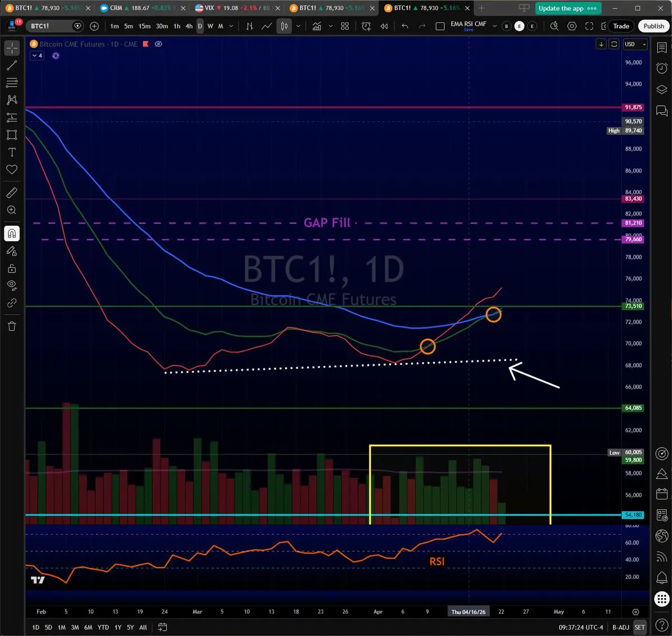The width and height of the screenshot is (672, 636).
Task: Open chart settings hexagon icon
Action: tap(572, 26)
